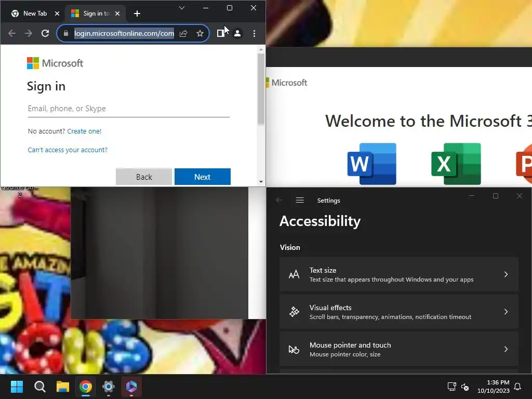Open the Chrome tab search dropdown
532x399 pixels.
click(x=182, y=8)
